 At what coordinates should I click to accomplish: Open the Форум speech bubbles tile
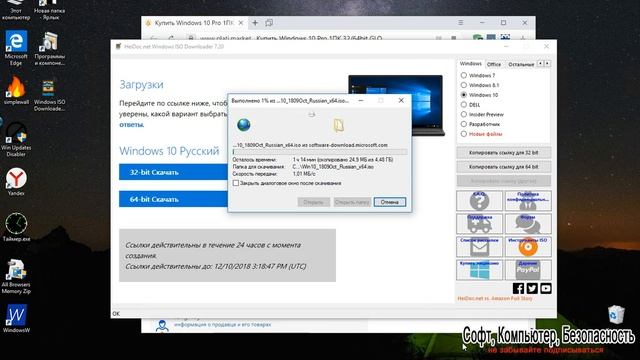tap(528, 224)
